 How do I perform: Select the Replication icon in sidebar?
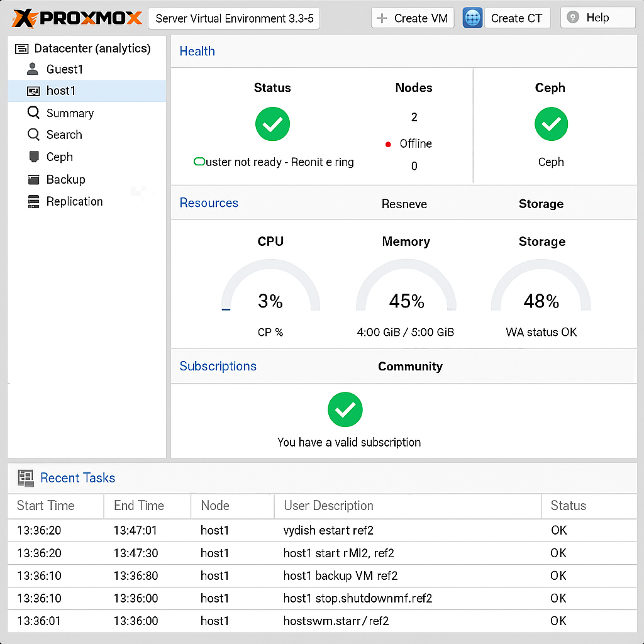(33, 201)
